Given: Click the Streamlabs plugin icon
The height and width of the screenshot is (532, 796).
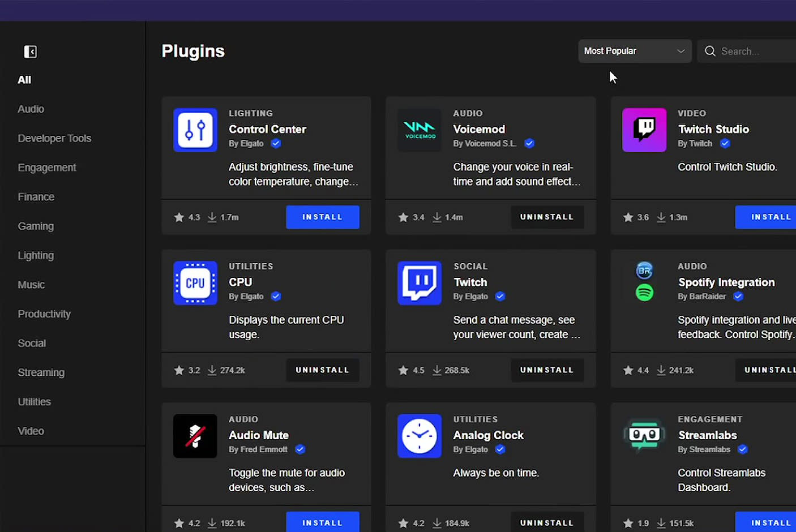Looking at the screenshot, I should (644, 436).
